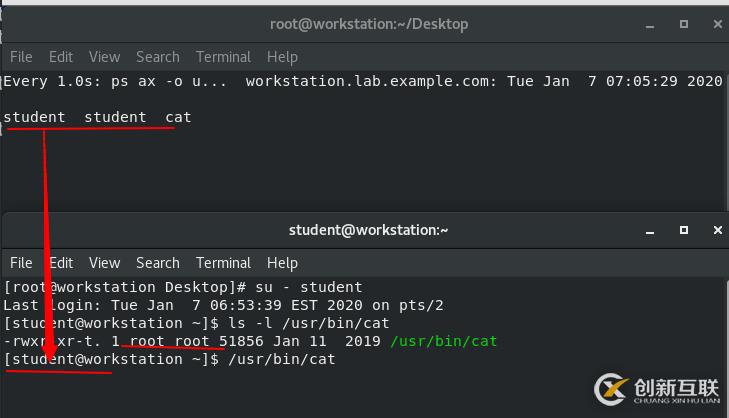
Task: Open Edit menu in root@workstation terminal
Action: click(61, 57)
